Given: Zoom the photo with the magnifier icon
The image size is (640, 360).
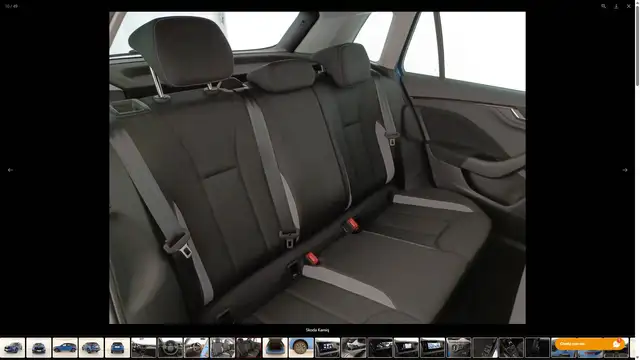Looking at the screenshot, I should pos(603,6).
